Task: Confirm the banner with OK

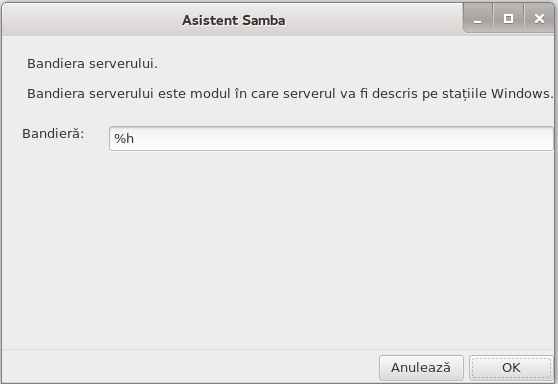Action: [511, 368]
